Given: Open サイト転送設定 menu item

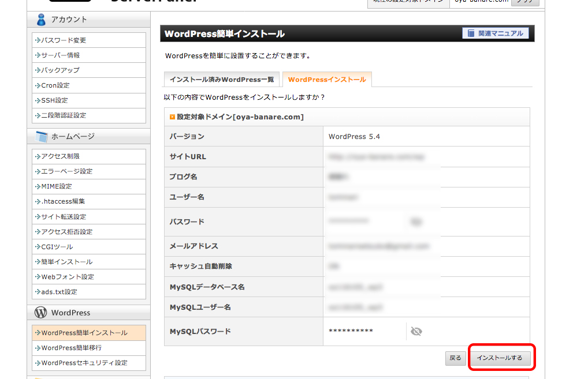Looking at the screenshot, I should [89, 216].
